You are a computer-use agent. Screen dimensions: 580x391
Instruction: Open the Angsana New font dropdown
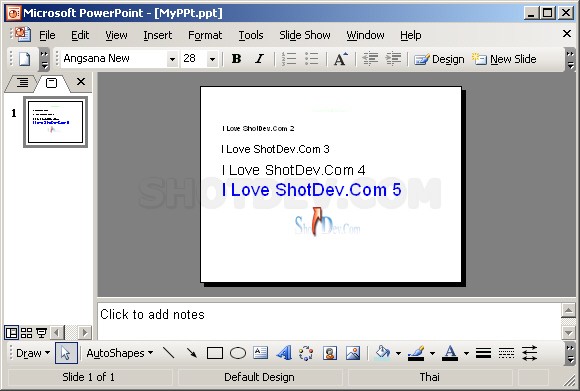coord(172,59)
